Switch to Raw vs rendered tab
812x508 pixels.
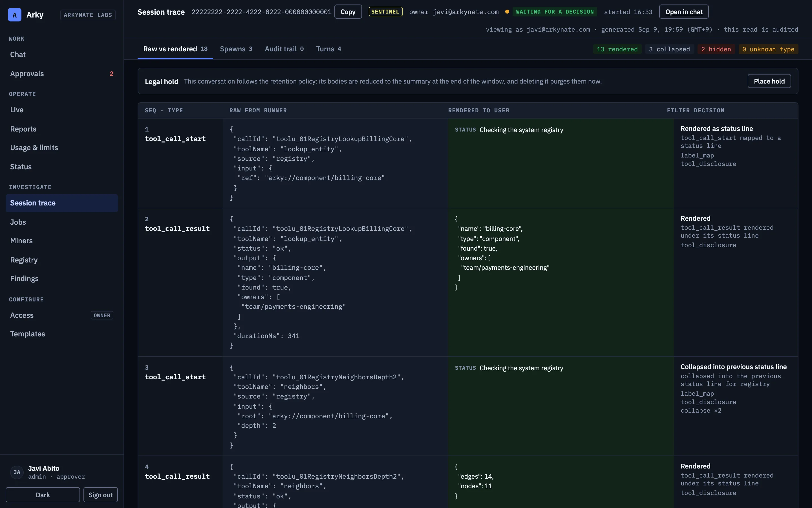point(175,49)
